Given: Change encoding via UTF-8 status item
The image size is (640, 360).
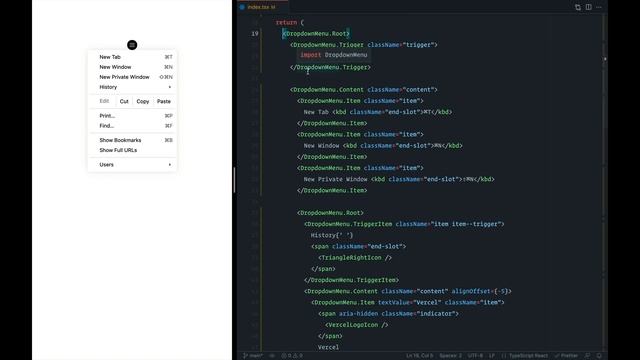Looking at the screenshot, I should 475,356.
